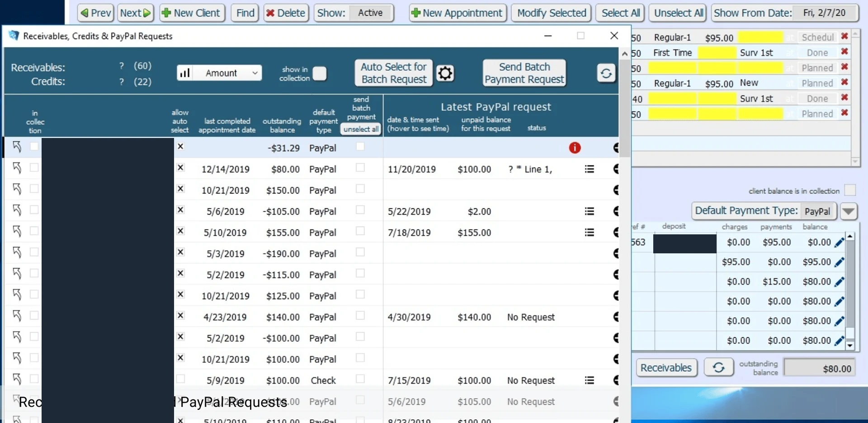This screenshot has width=868, height=423.
Task: Click Auto Select for Batch Request
Action: [393, 73]
